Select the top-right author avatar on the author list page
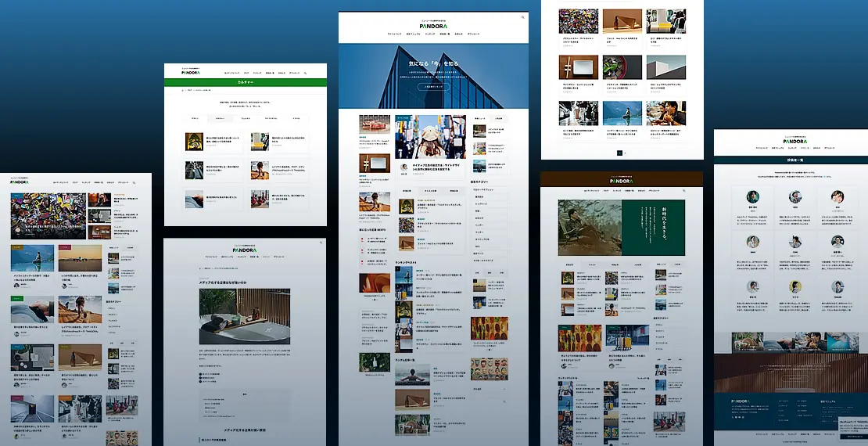The image size is (868, 446). 837,196
